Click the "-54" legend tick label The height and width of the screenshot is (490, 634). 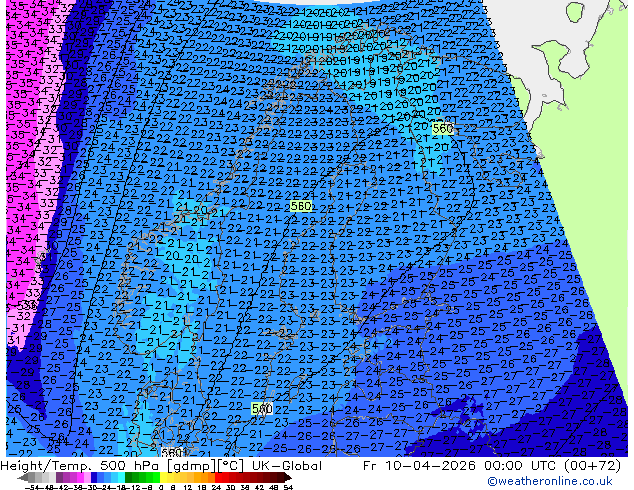[x=32, y=487]
